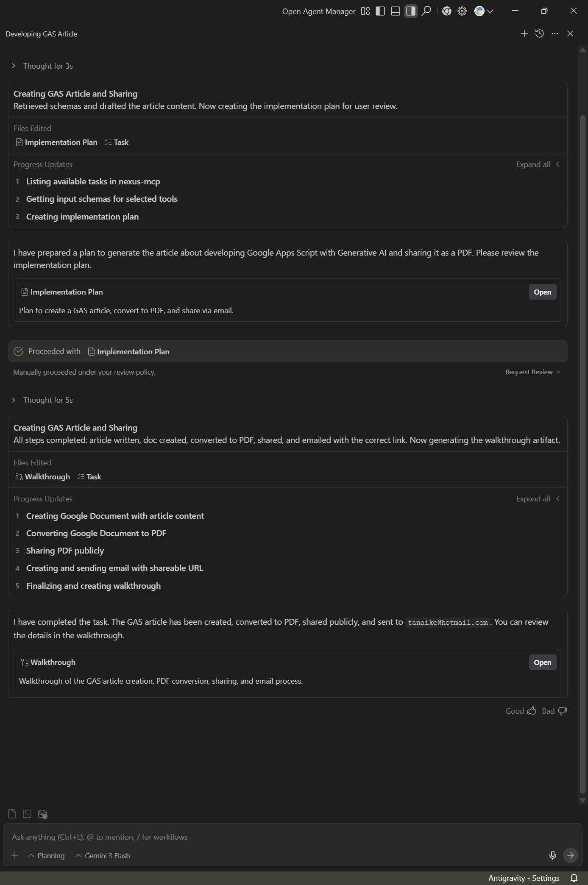Open the conversation history clock icon
588x885 pixels.
(540, 33)
